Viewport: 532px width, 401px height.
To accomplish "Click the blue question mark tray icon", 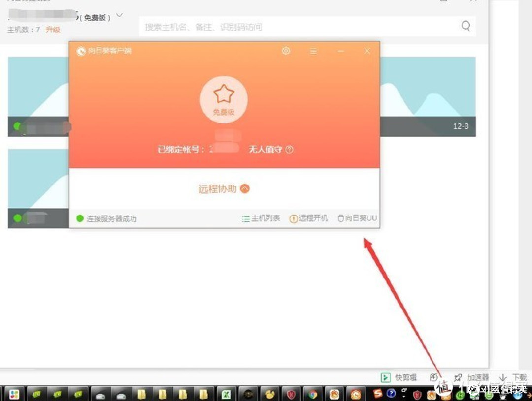I will 391,393.
